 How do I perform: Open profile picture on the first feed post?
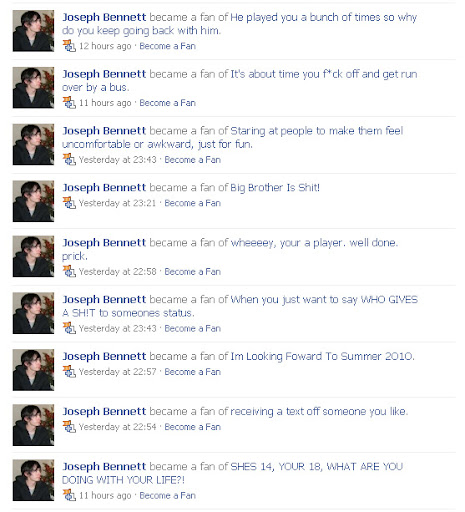[x=33, y=31]
